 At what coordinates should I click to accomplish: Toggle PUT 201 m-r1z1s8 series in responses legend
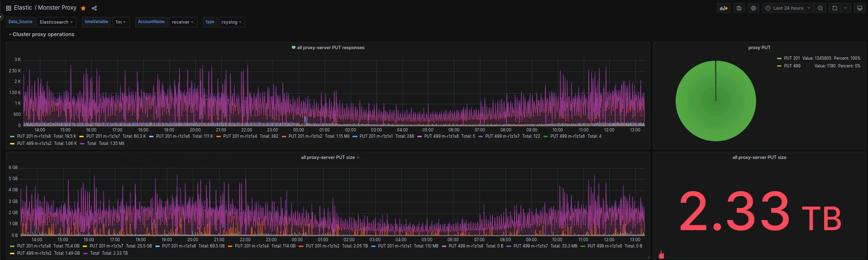click(x=34, y=136)
